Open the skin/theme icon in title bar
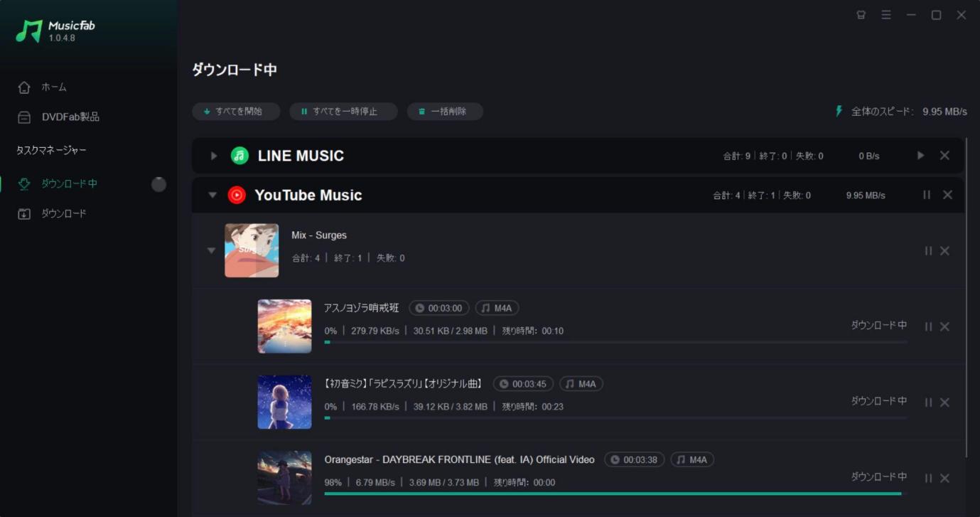The image size is (980, 517). pos(861,15)
